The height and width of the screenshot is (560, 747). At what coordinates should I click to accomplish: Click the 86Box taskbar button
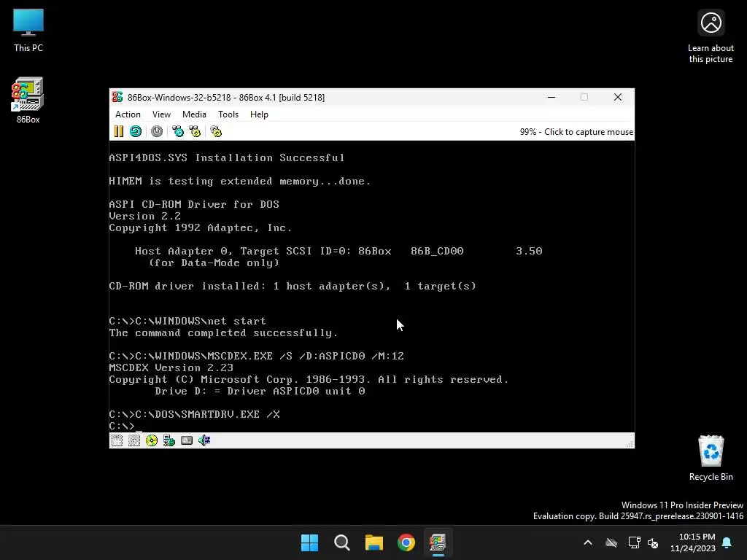(438, 542)
